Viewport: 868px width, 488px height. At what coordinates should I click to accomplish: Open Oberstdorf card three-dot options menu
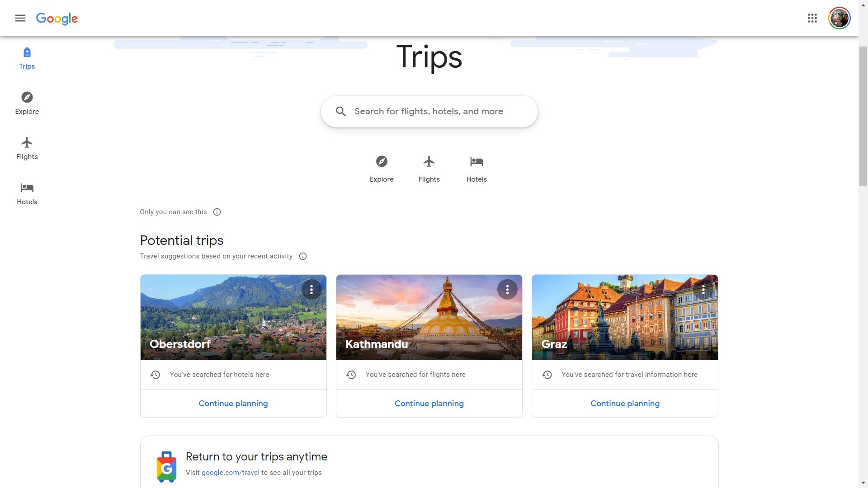(x=311, y=290)
